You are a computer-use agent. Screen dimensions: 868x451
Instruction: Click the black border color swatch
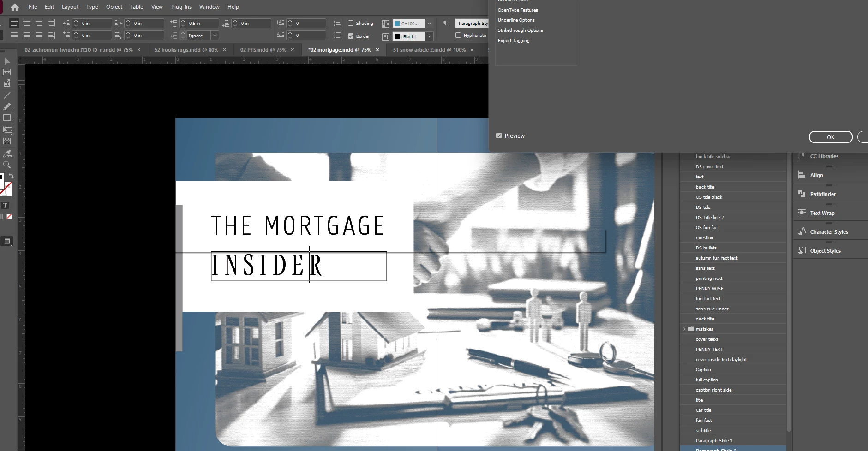397,36
